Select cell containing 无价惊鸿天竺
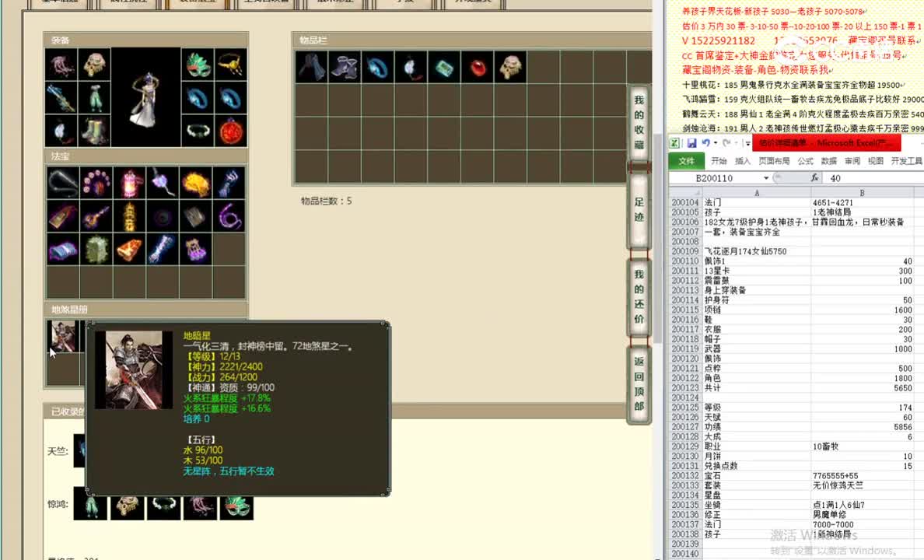The width and height of the screenshot is (924, 560). pos(862,485)
